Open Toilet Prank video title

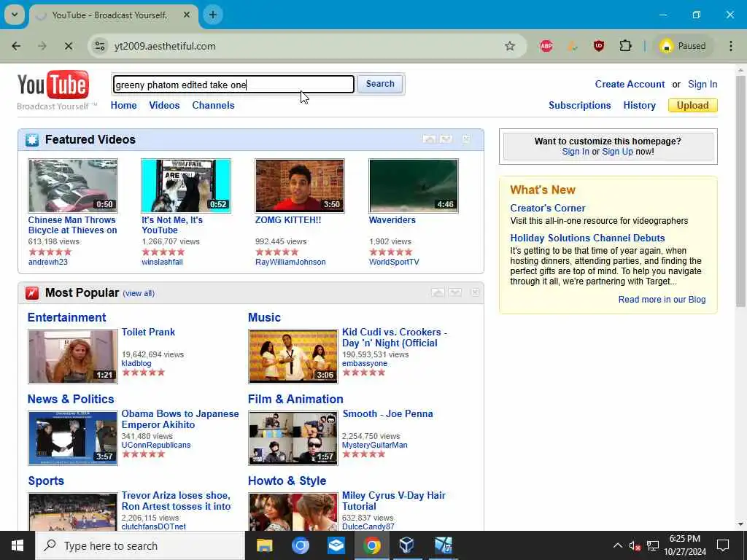(x=148, y=332)
